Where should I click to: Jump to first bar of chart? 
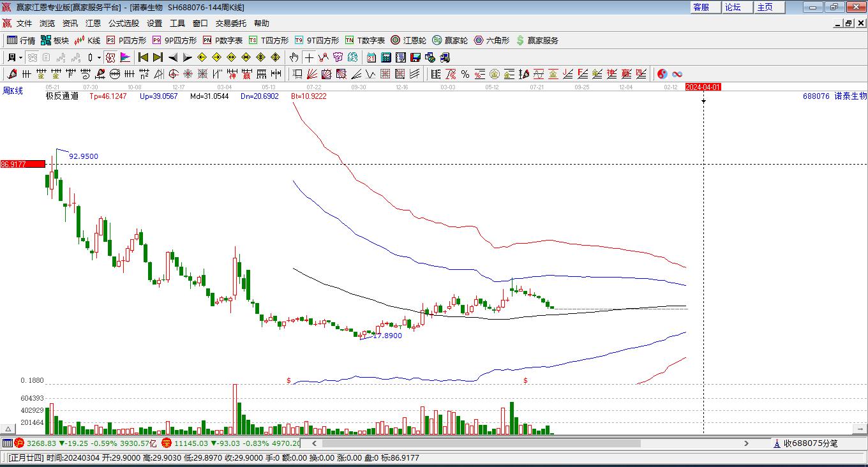tap(143, 57)
